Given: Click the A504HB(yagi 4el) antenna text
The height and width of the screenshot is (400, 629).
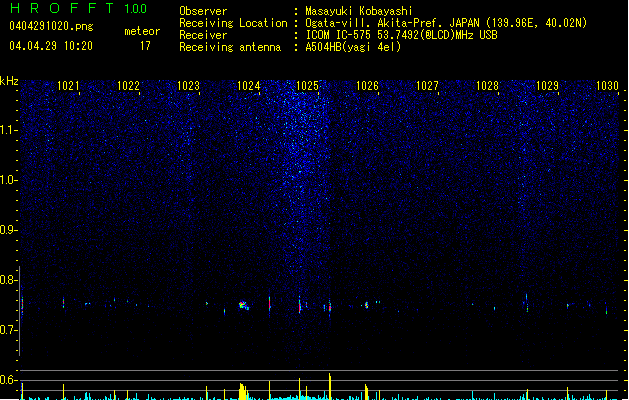Looking at the screenshot, I should coord(353,47).
